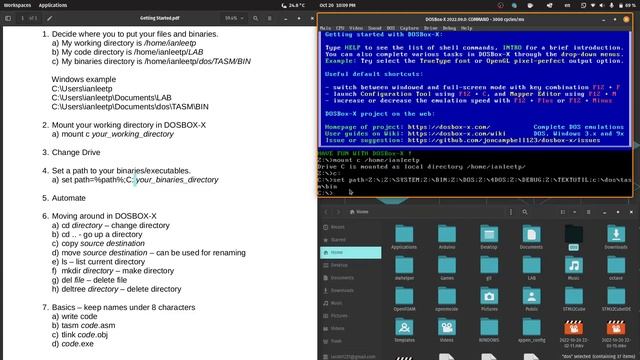The width and height of the screenshot is (640, 360).
Task: Open the PDF viewer hamburger menu
Action: [x=270, y=18]
